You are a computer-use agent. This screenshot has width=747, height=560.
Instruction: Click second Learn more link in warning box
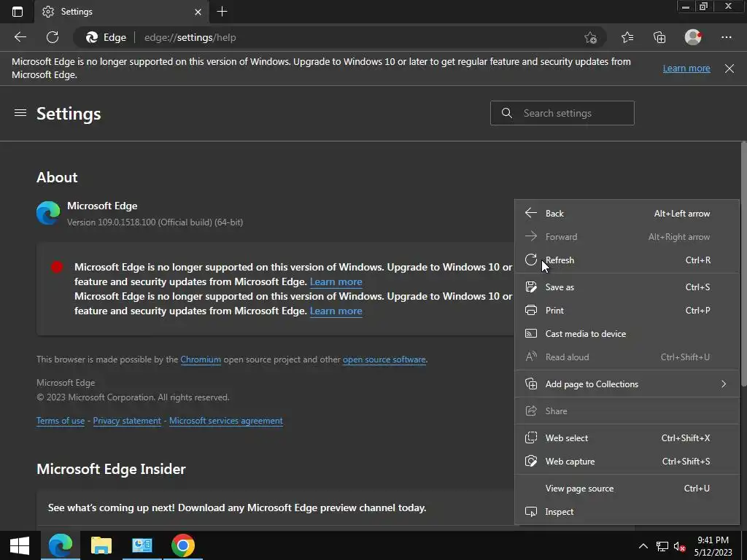pos(336,311)
